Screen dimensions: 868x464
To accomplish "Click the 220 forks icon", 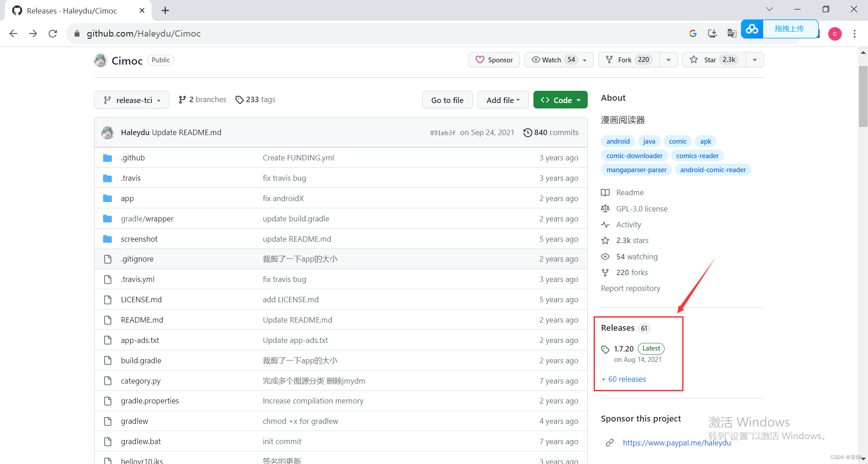I will pyautogui.click(x=605, y=272).
